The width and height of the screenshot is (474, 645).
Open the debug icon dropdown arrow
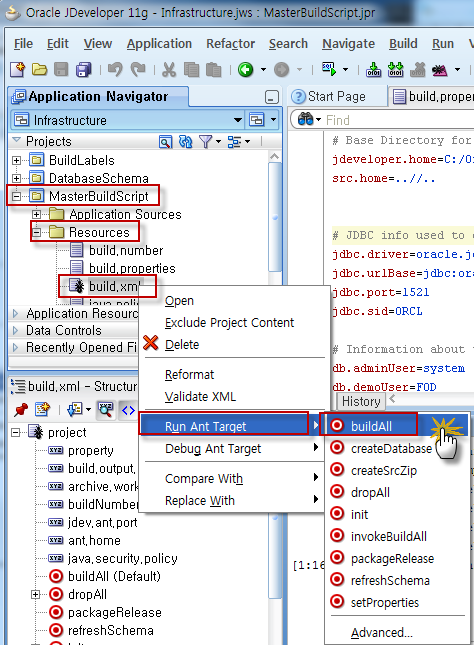pyautogui.click(x=458, y=70)
